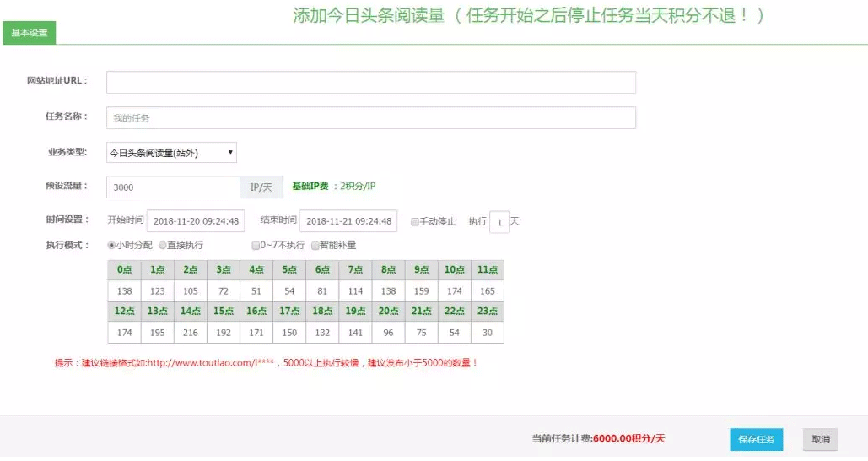Screen dimensions: 868x461
Task: Click the 执行 days input box
Action: (x=499, y=222)
